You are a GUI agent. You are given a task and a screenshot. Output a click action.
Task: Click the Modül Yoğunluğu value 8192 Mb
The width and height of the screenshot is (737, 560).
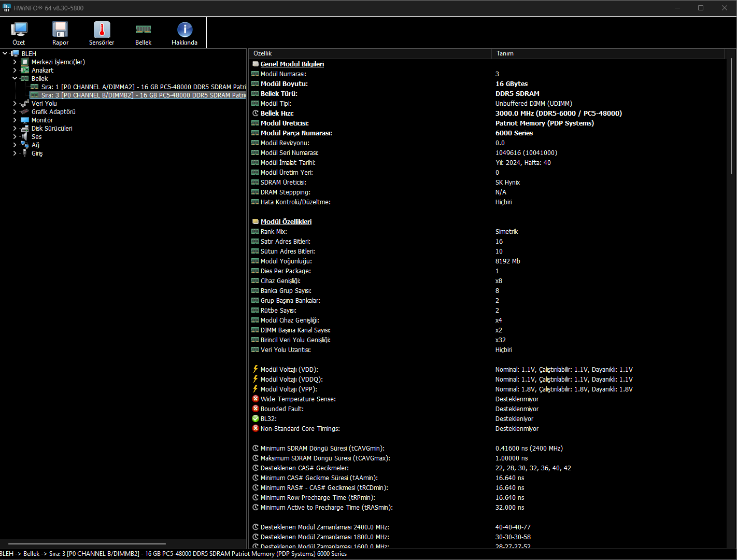click(508, 261)
